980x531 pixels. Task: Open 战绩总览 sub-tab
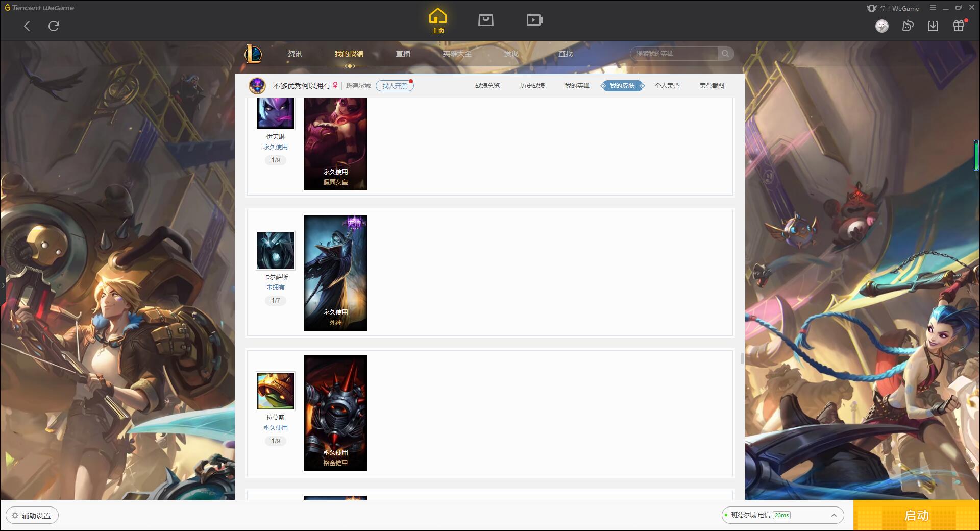coord(487,86)
